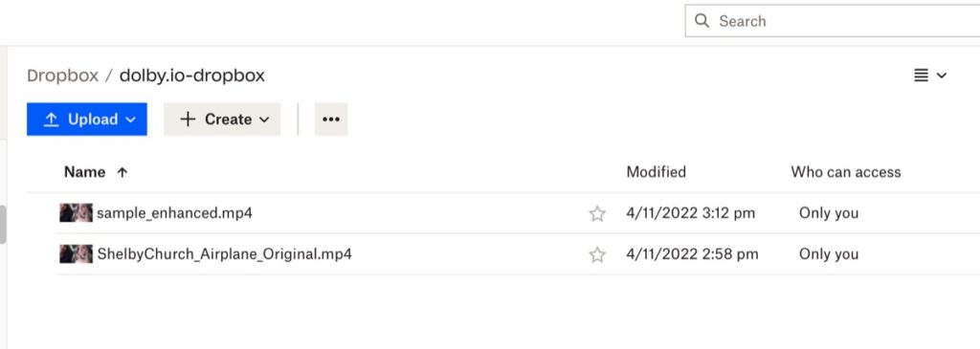
Task: Star the ShelbyChurch_Airplane_Original.mp4 file
Action: coord(597,254)
